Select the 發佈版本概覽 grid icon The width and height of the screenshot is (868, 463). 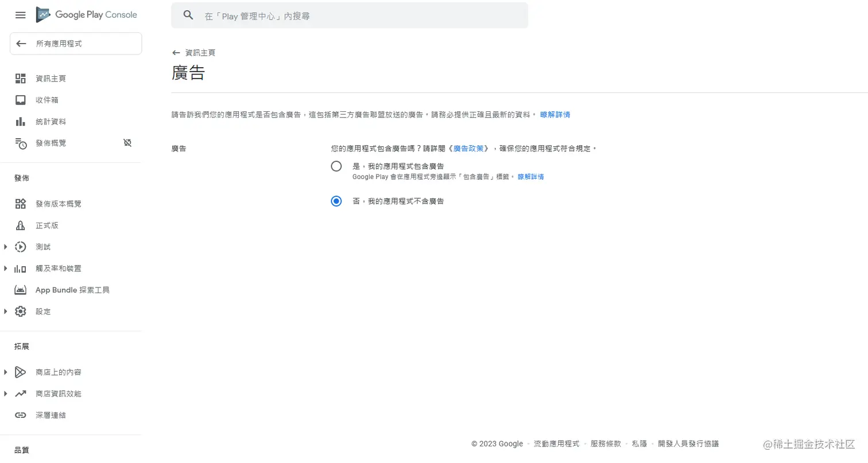pos(21,203)
